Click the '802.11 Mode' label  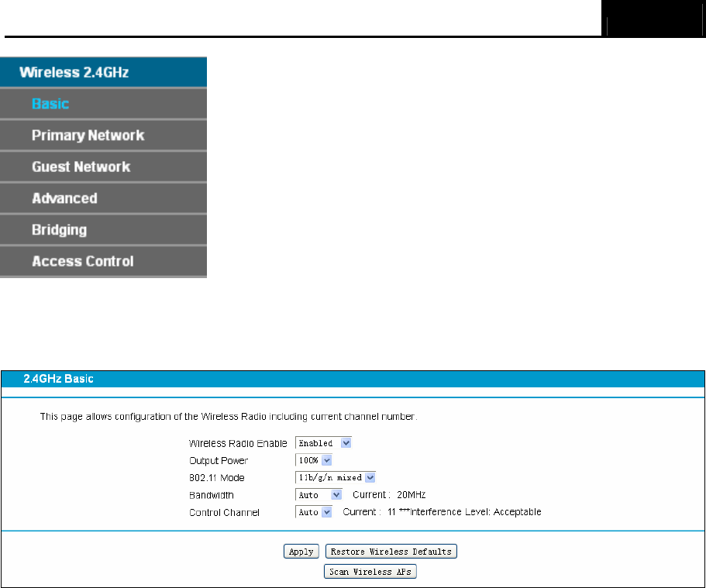tap(216, 478)
